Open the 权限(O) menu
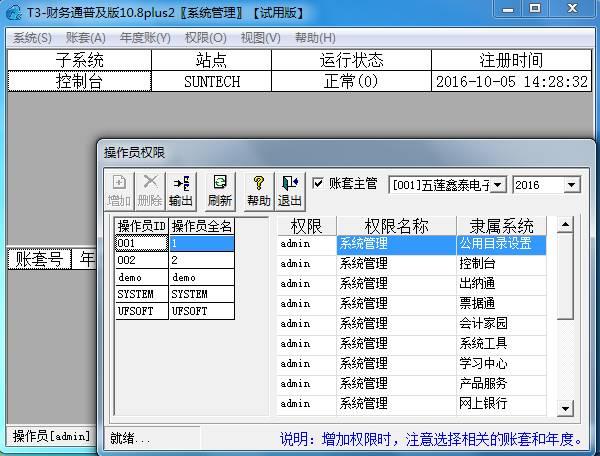Viewport: 600px width, 456px height. point(205,38)
